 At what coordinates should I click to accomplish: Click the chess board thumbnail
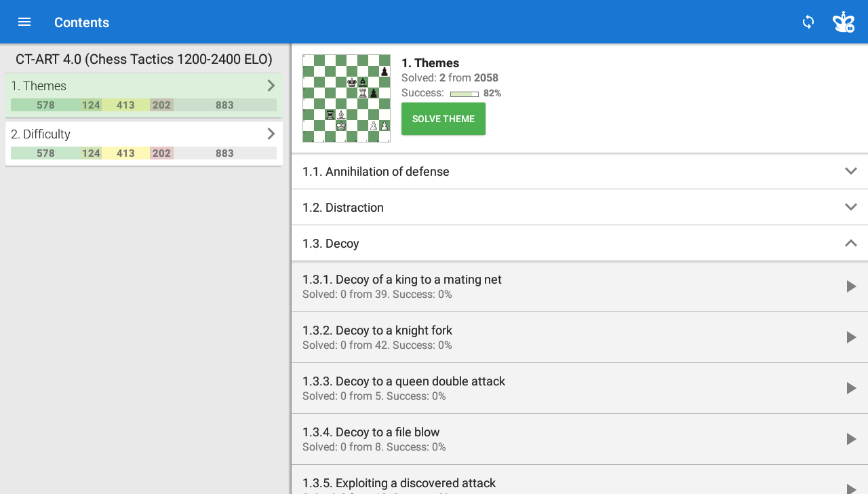click(347, 98)
